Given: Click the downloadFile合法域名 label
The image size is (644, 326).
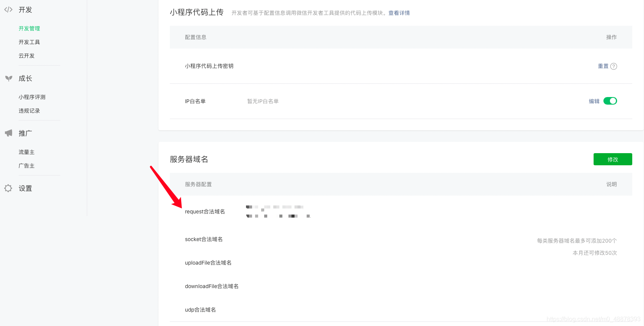Looking at the screenshot, I should point(212,286).
